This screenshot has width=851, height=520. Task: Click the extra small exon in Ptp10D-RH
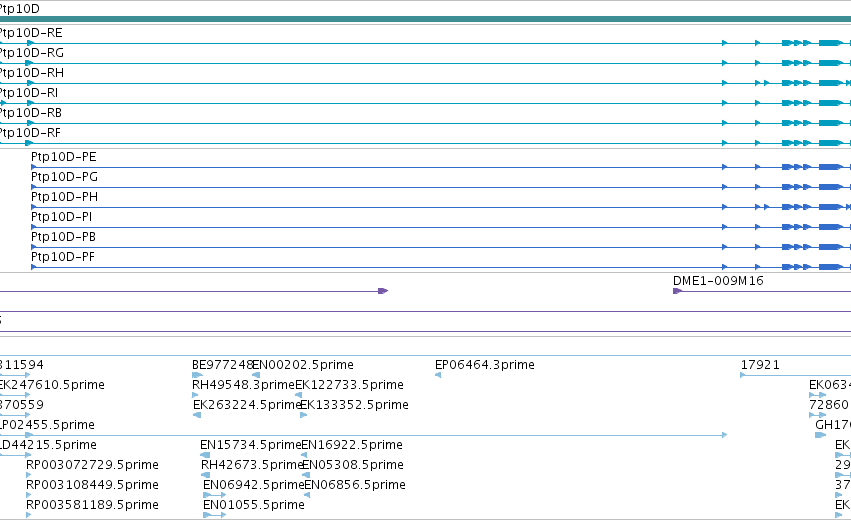click(x=766, y=83)
